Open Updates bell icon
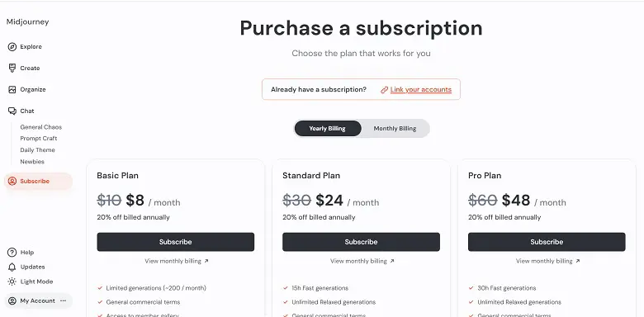The image size is (644, 317). point(12,267)
